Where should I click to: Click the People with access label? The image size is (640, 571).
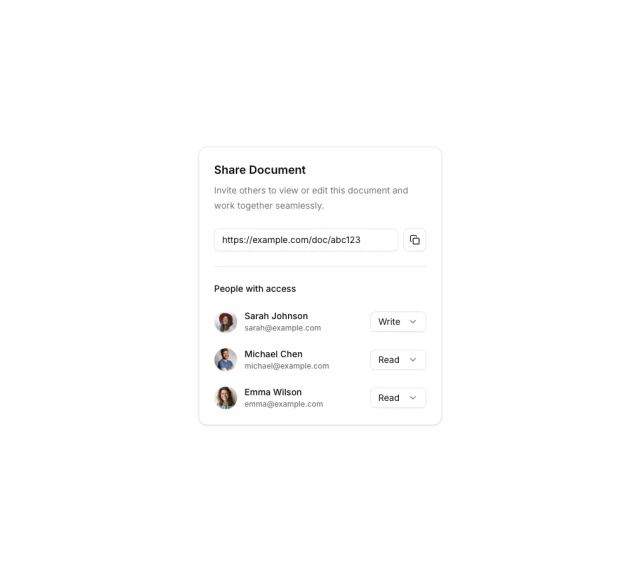pos(255,289)
